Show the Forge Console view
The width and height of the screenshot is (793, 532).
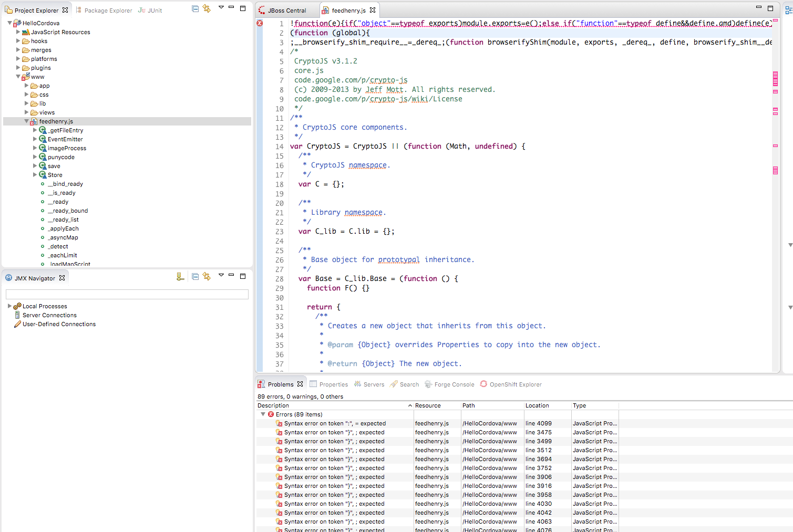[x=454, y=384]
